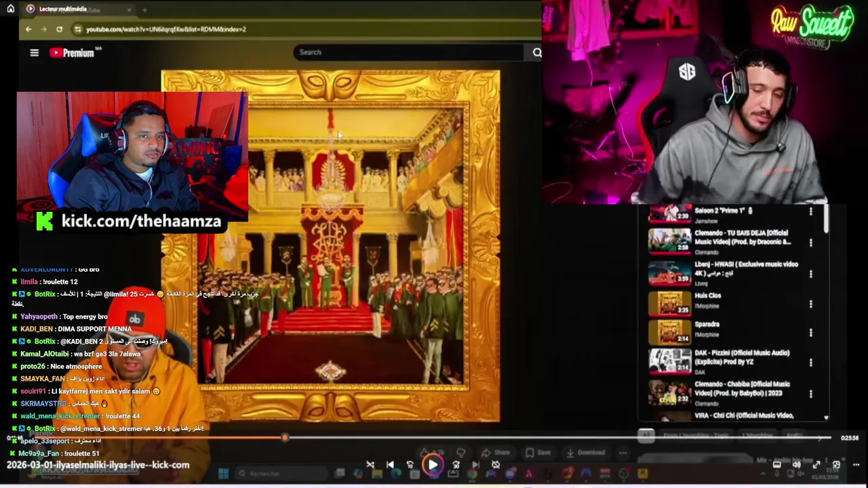
Task: Click the playlist scrollbar thumb
Action: (x=826, y=219)
